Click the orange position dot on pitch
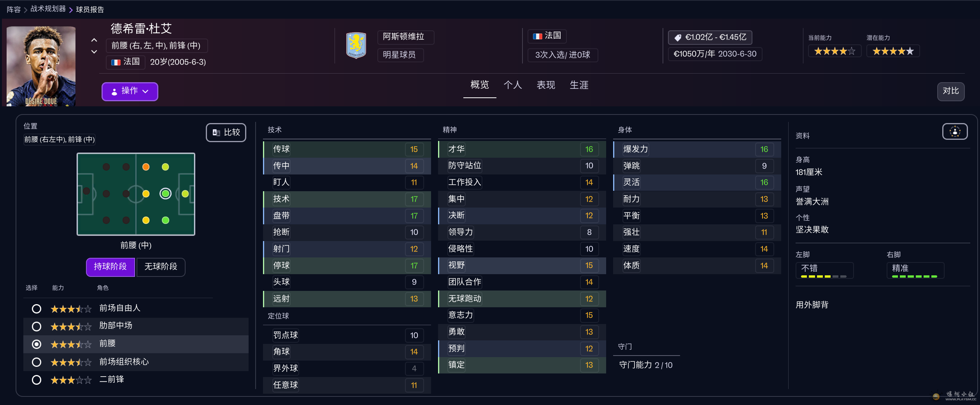Screen dimensions: 980x405 (146, 167)
